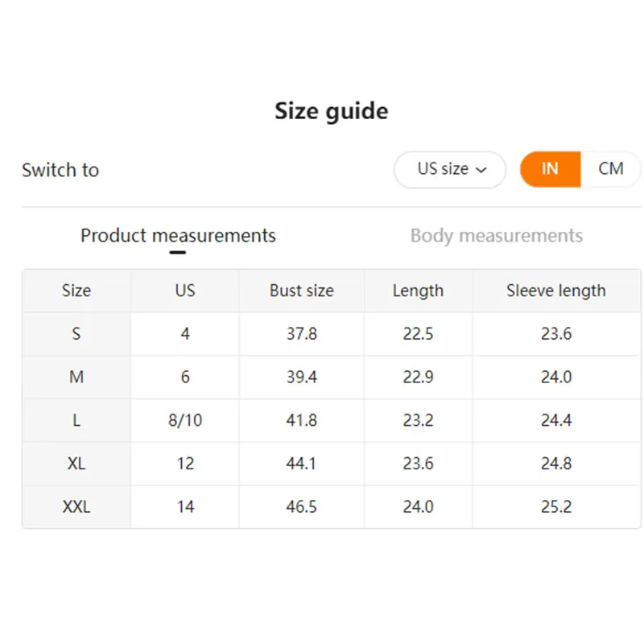Click the 46.5 bust size cell
Viewport: 644px width, 644px height.
click(301, 507)
